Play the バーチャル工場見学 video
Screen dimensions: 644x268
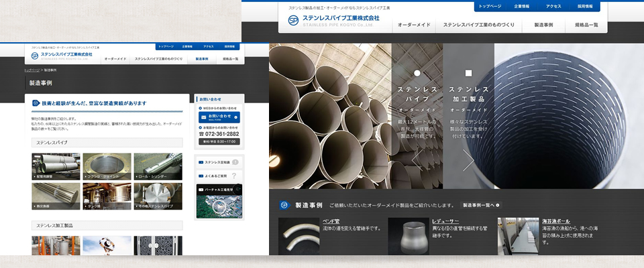(219, 206)
